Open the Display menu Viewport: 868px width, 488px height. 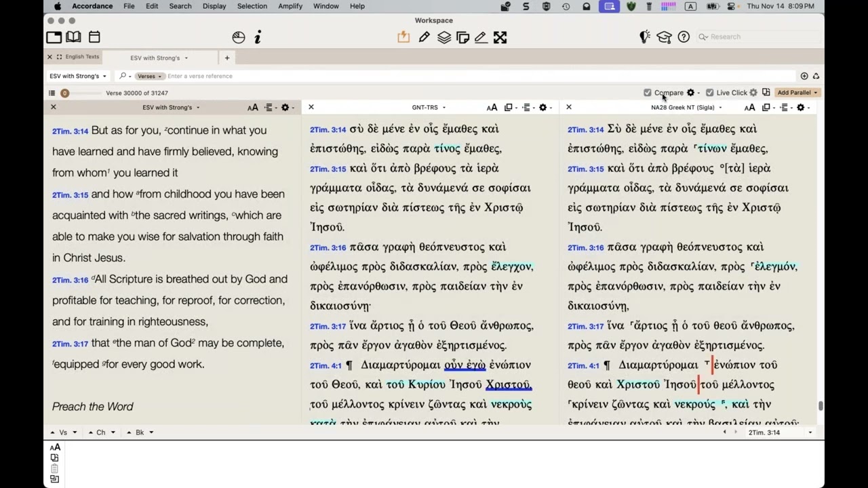(x=214, y=6)
